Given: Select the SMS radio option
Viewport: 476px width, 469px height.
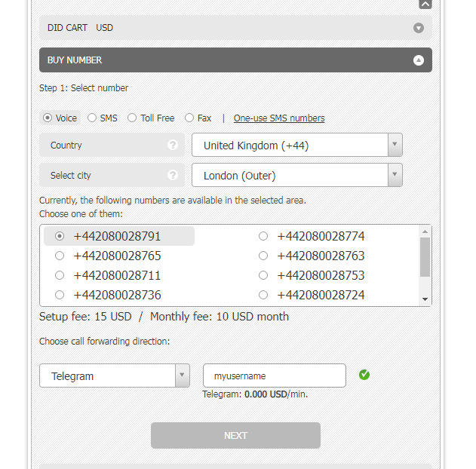Looking at the screenshot, I should pyautogui.click(x=93, y=118).
